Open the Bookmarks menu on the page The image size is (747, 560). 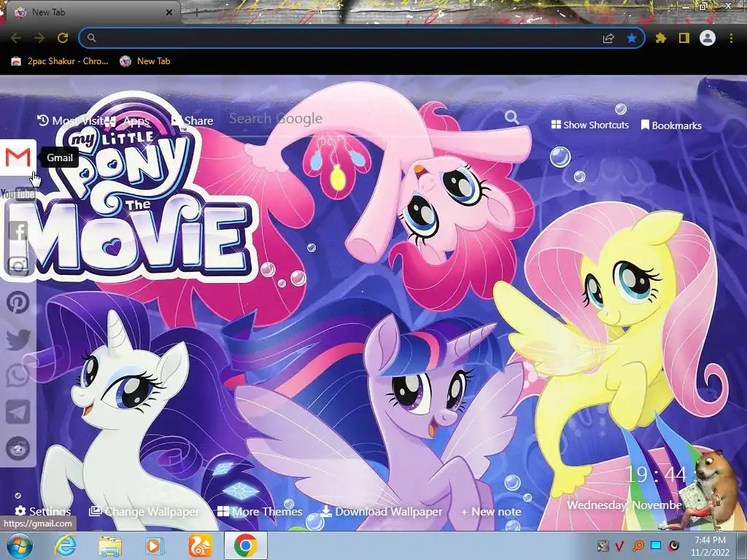[x=671, y=125]
